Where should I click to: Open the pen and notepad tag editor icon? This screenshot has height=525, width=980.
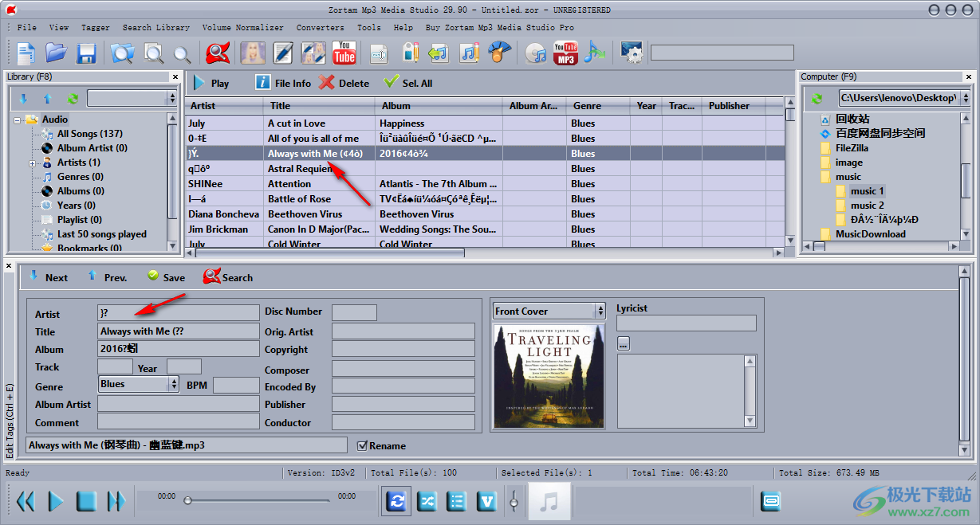pyautogui.click(x=283, y=53)
